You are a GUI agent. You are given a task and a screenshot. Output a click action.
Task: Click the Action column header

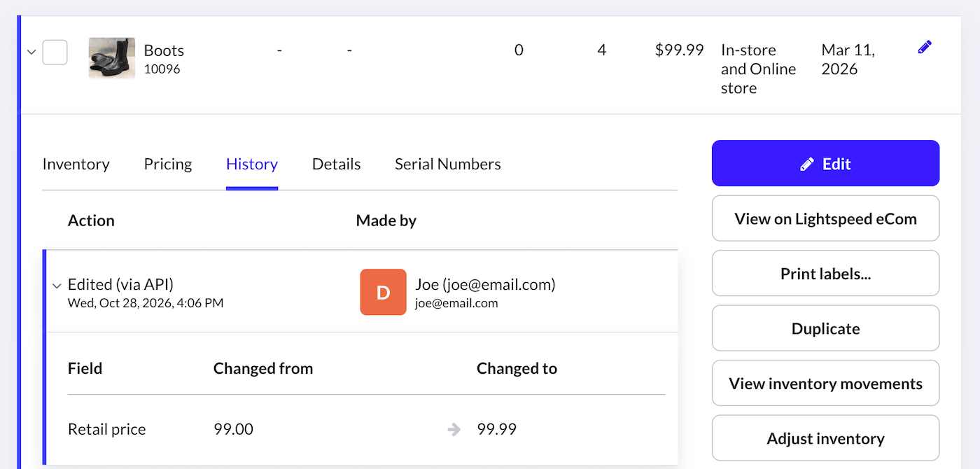coord(91,220)
